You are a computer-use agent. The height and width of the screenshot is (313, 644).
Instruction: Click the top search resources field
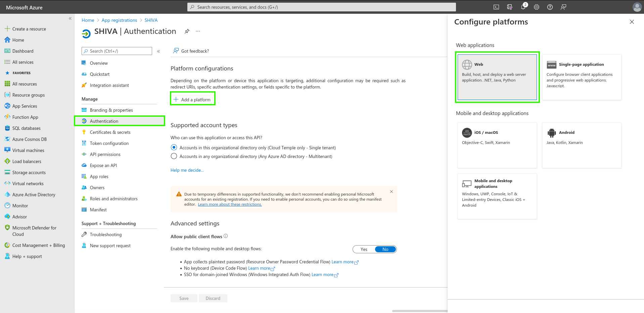[321, 7]
